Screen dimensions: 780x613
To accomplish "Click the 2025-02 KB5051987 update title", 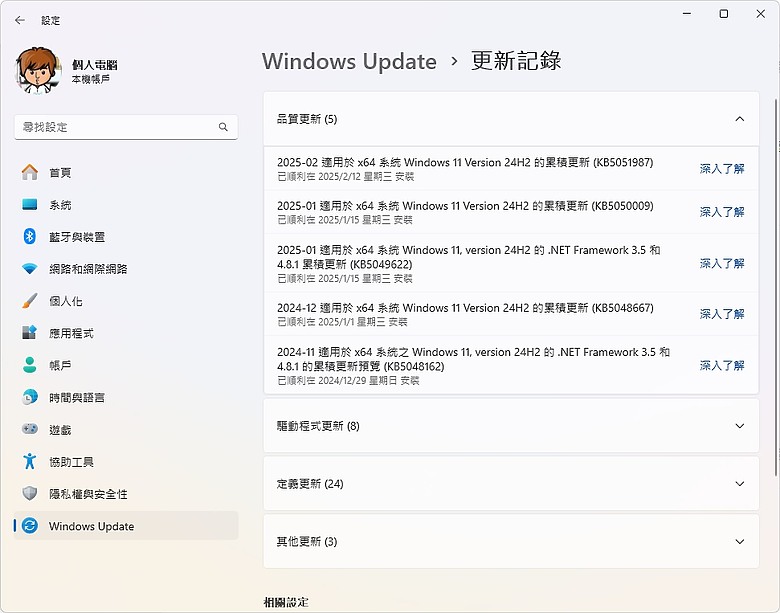I will (x=465, y=162).
